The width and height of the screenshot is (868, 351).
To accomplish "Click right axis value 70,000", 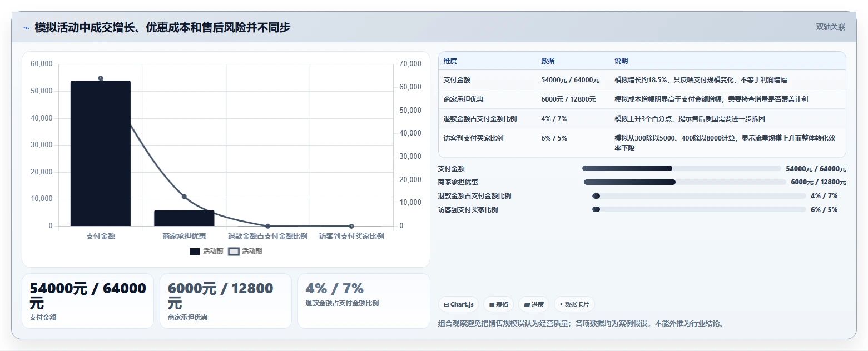I will pos(410,64).
